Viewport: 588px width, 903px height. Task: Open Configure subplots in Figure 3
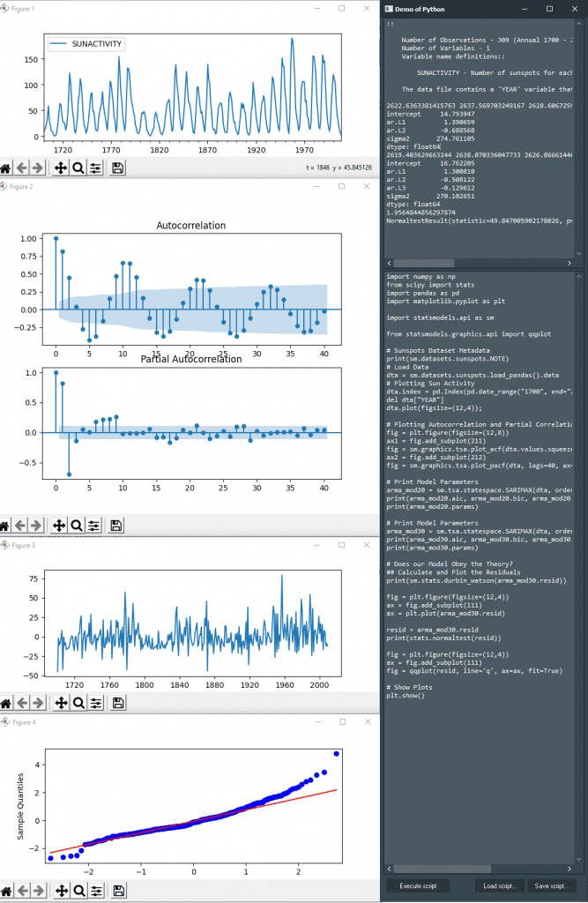tap(96, 703)
